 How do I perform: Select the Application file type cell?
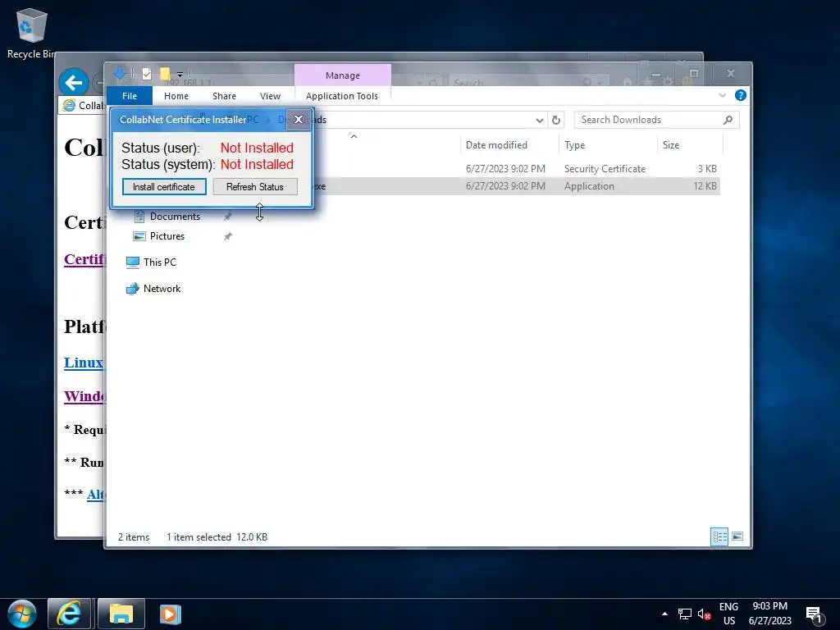coord(589,186)
